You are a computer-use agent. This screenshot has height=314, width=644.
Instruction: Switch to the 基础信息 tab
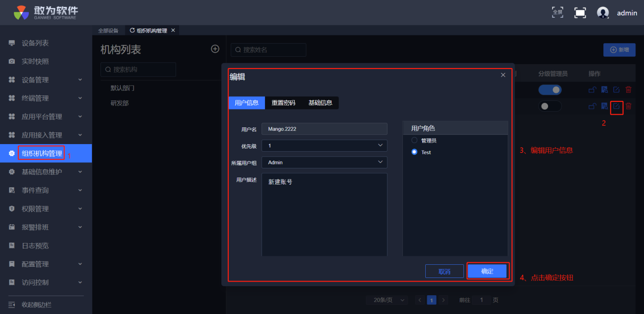(x=320, y=102)
